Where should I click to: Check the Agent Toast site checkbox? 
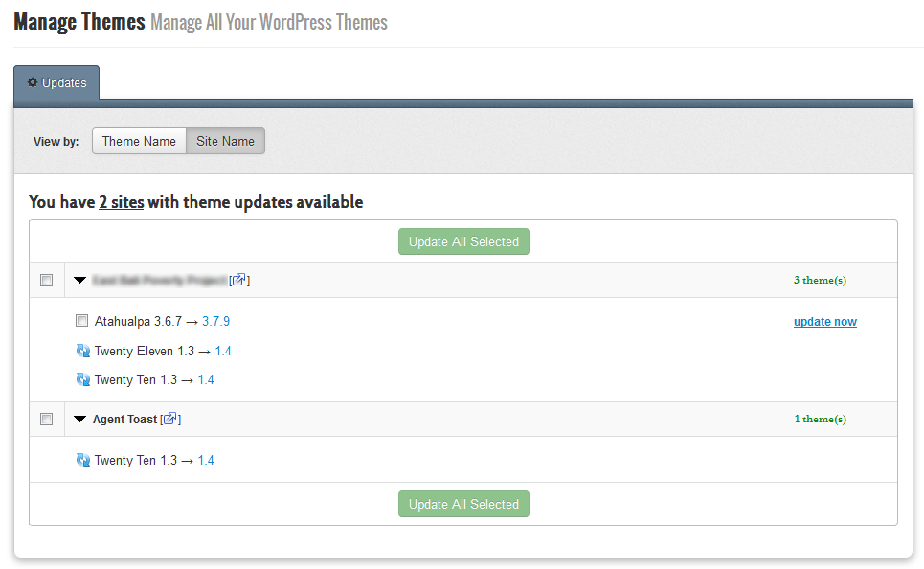(46, 419)
